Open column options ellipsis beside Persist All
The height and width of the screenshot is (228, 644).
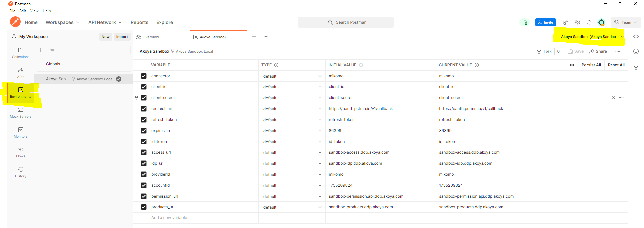(x=572, y=65)
